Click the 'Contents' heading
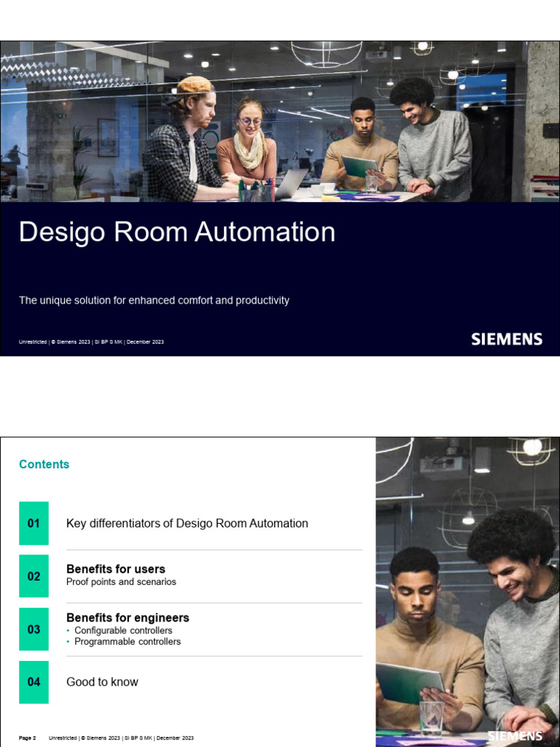The width and height of the screenshot is (560, 747). (44, 465)
